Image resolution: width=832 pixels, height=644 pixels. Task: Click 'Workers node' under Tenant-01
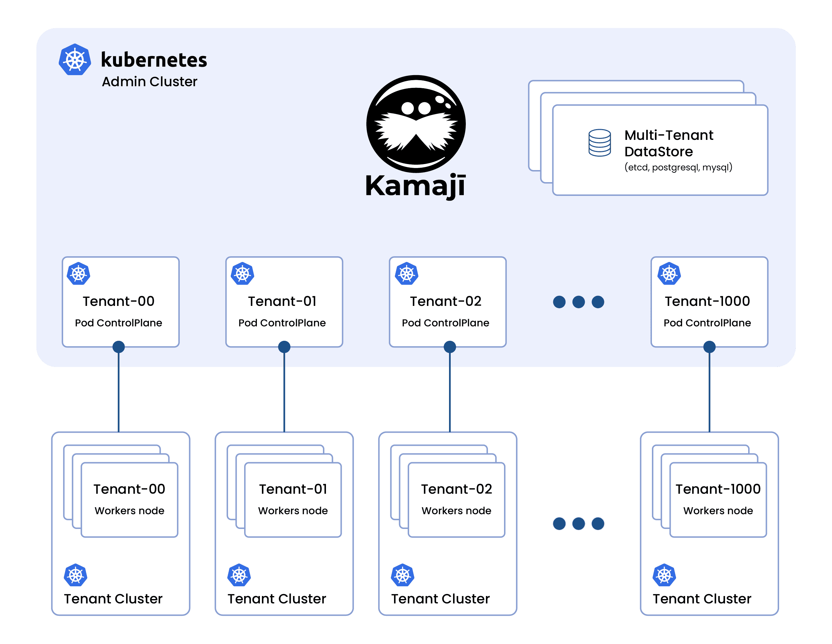(293, 511)
